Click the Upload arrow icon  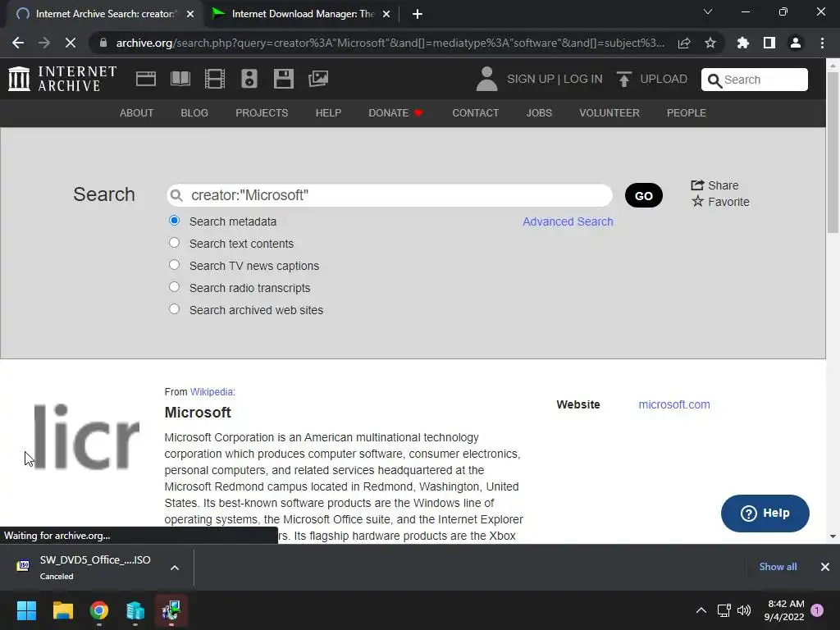tap(623, 80)
